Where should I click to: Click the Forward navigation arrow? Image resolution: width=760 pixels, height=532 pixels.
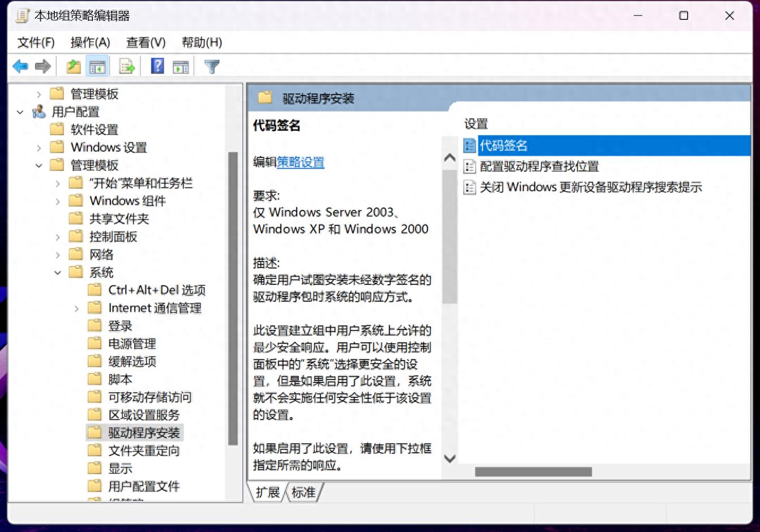(43, 66)
